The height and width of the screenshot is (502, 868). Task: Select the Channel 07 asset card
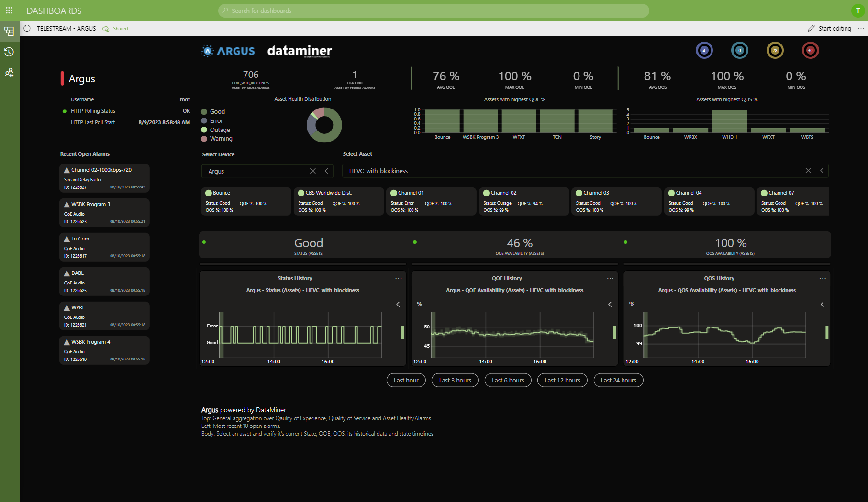click(793, 201)
